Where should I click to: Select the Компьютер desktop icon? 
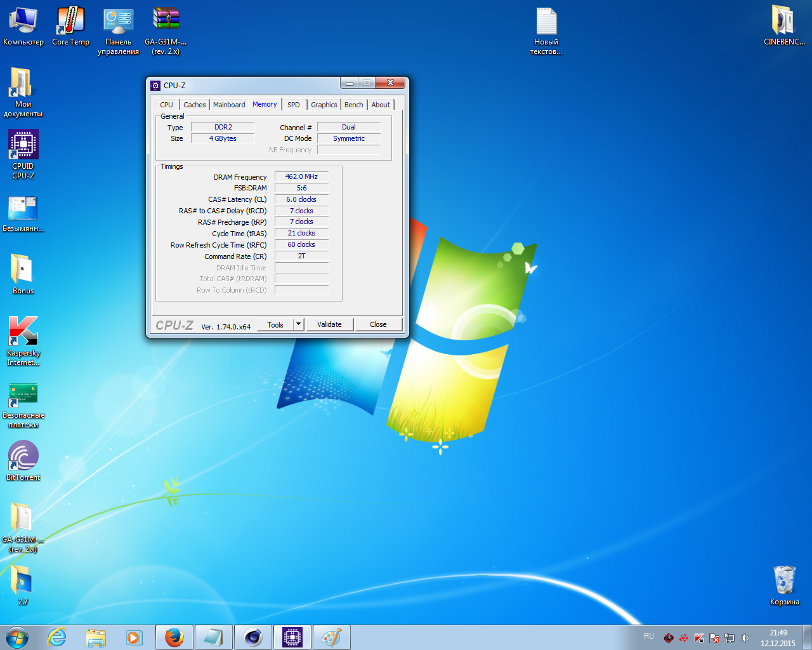click(23, 27)
